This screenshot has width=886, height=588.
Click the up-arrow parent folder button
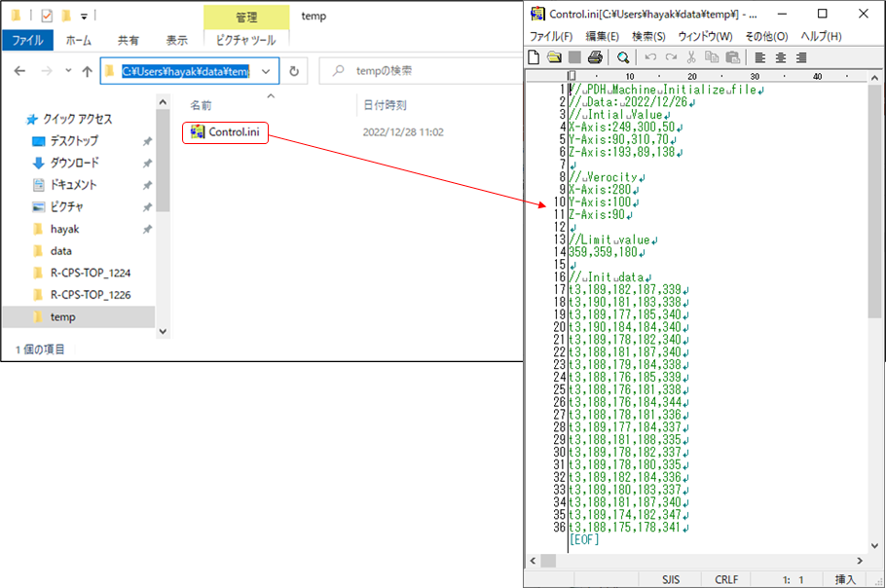coord(88,71)
